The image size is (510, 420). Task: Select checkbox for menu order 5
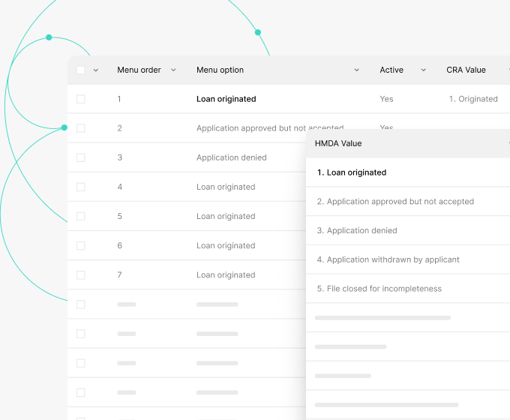(81, 216)
